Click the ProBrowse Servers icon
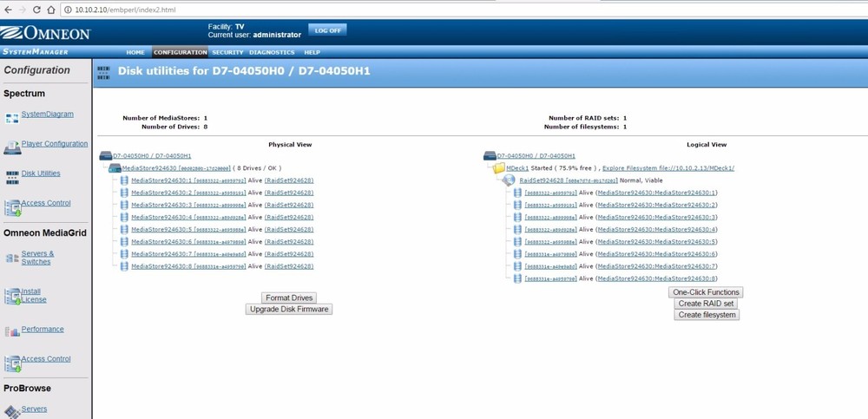Screen dimensions: 868x419 point(12,412)
